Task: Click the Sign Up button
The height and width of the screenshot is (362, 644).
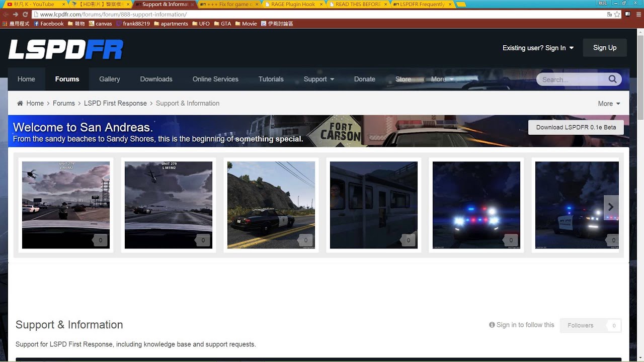Action: [604, 48]
